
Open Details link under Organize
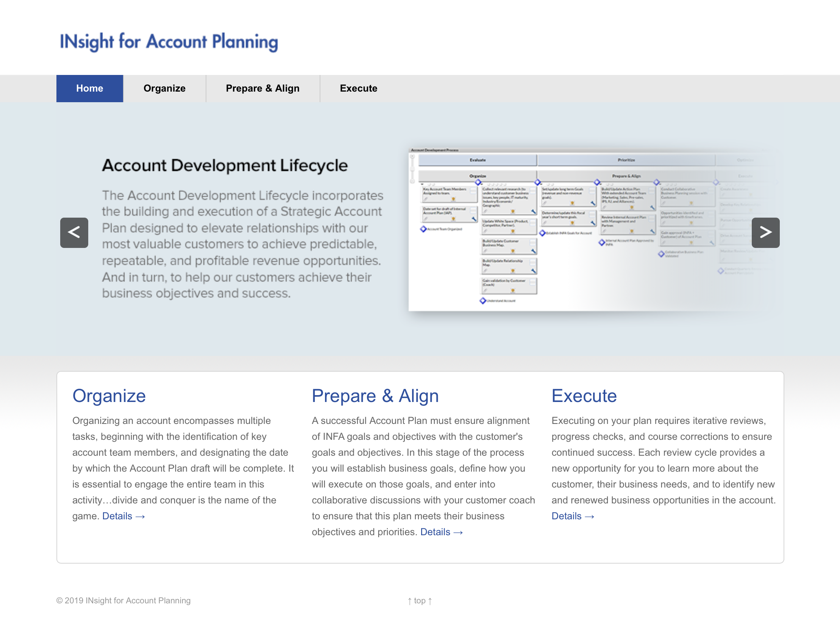[123, 516]
